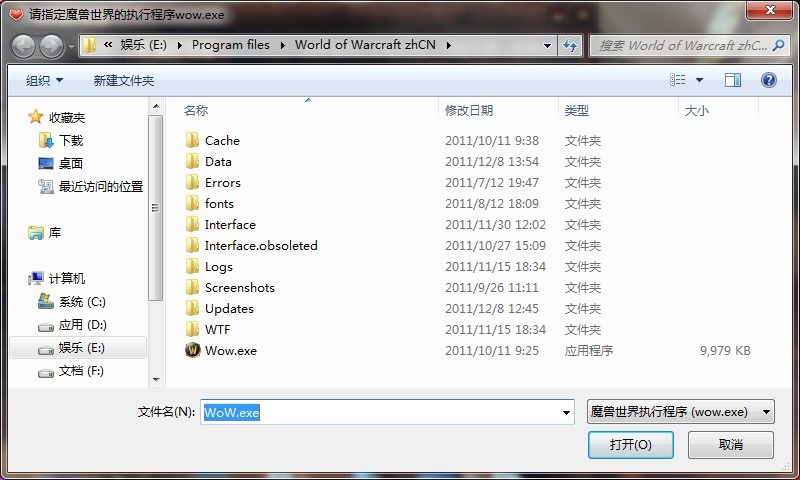Viewport: 800px width, 480px height.
Task: Open the 组织 menu
Action: 44,81
